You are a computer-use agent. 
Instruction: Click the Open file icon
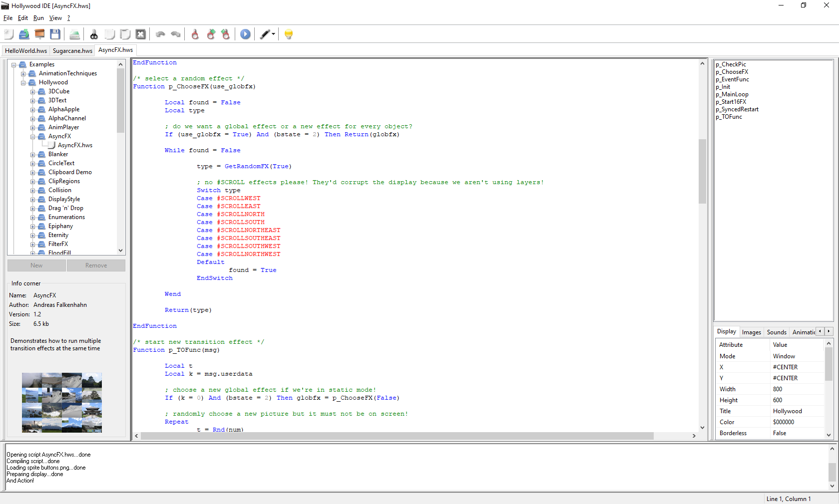[24, 34]
